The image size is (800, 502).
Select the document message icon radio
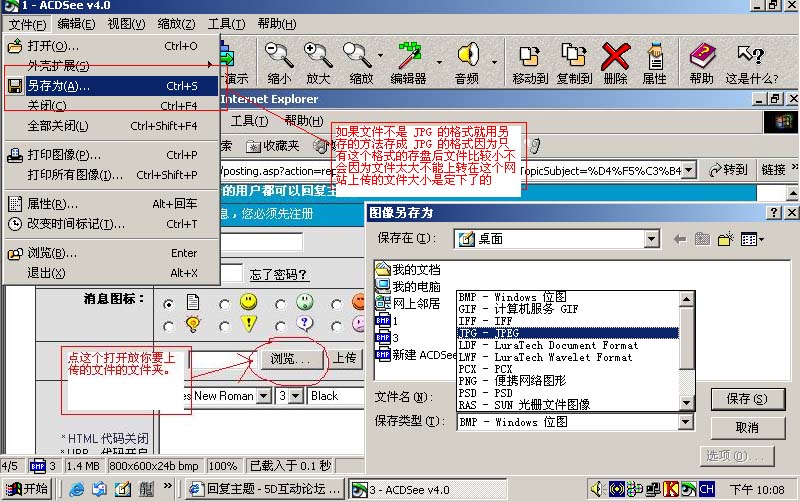168,305
